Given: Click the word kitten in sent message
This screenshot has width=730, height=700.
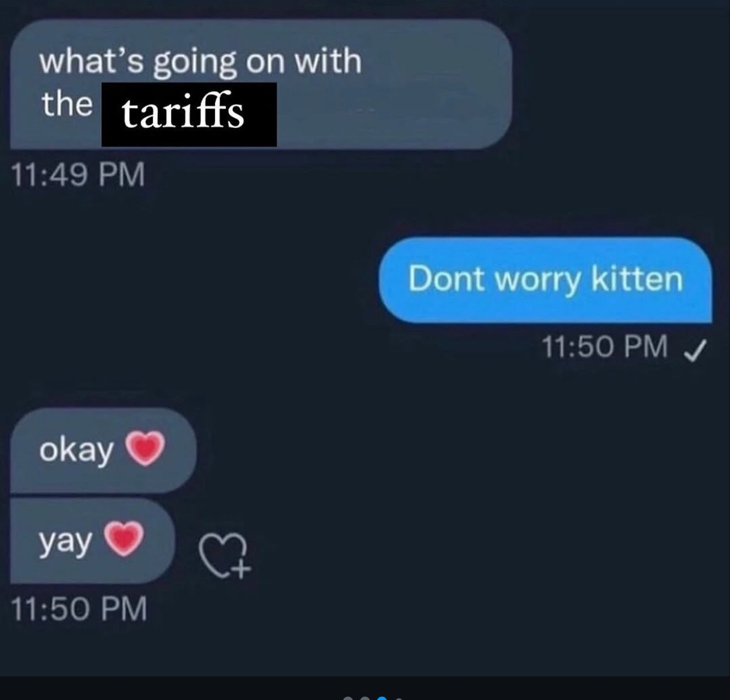Looking at the screenshot, I should [x=637, y=278].
